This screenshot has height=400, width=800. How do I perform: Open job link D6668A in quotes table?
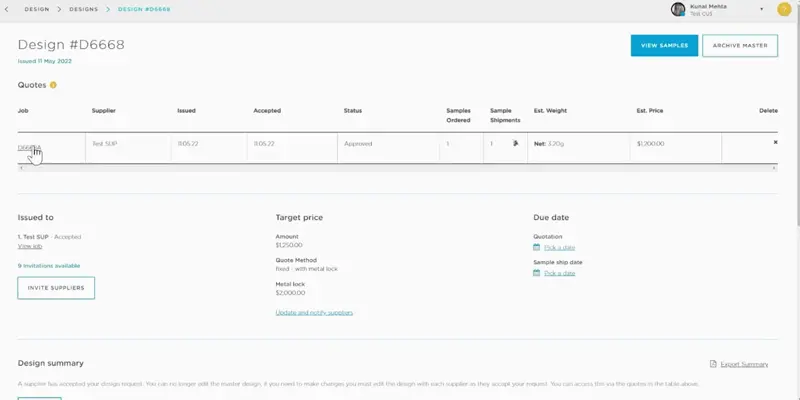(x=29, y=147)
